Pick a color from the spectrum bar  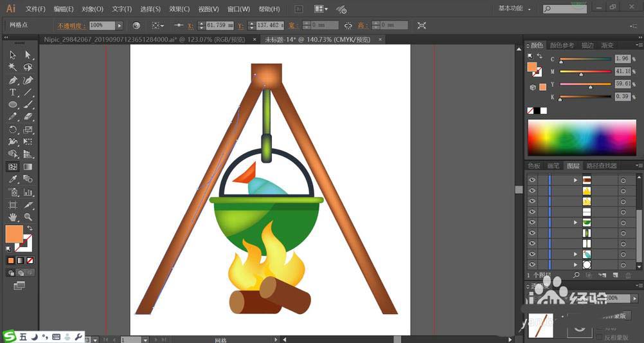pos(582,137)
